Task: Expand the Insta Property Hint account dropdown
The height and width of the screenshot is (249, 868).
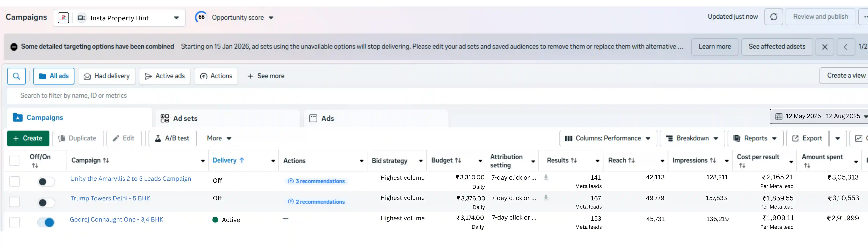Action: point(176,18)
